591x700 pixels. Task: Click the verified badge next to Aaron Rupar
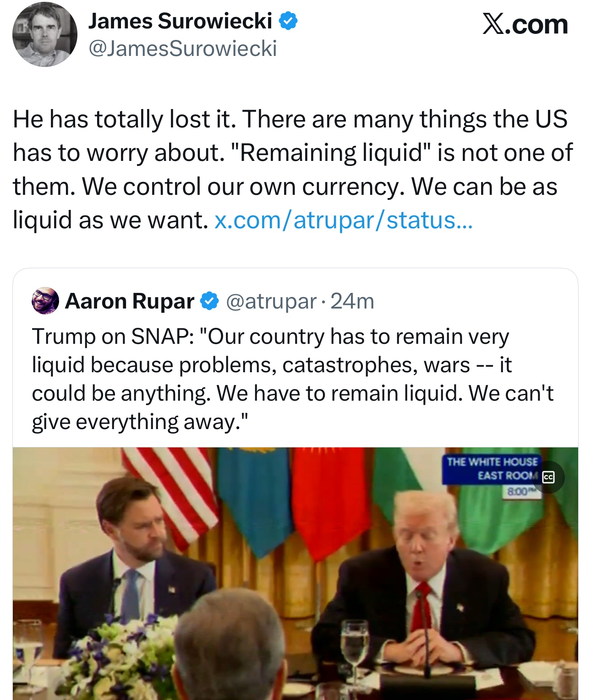pyautogui.click(x=210, y=301)
